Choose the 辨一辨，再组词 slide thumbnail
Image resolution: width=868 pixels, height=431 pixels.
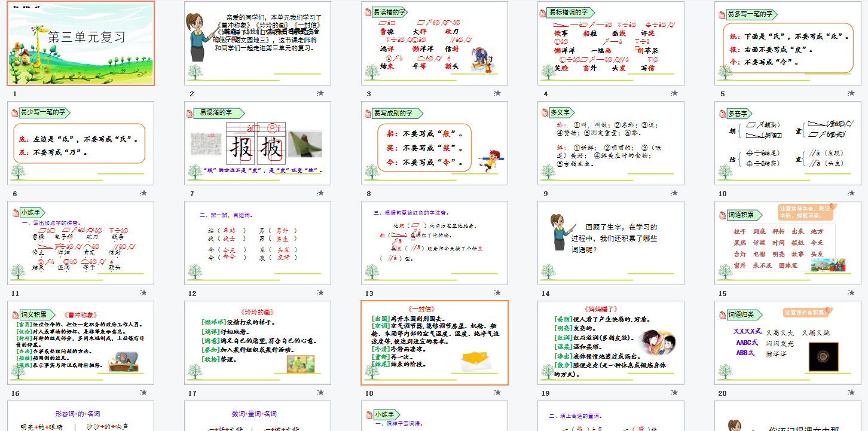258,243
